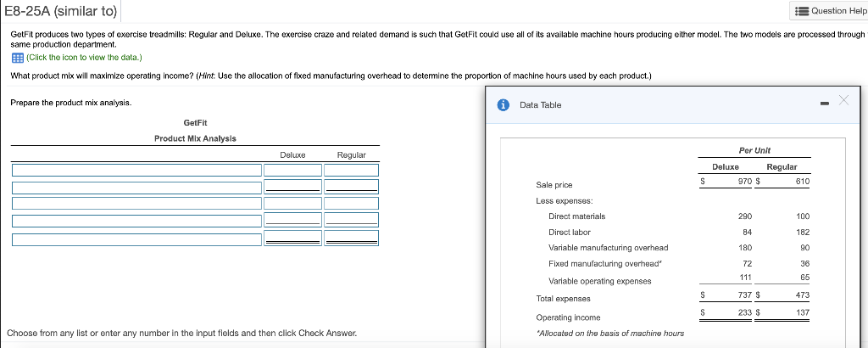Click 'Variable operating expenses' label
This screenshot has width=868, height=348.
pyautogui.click(x=599, y=281)
